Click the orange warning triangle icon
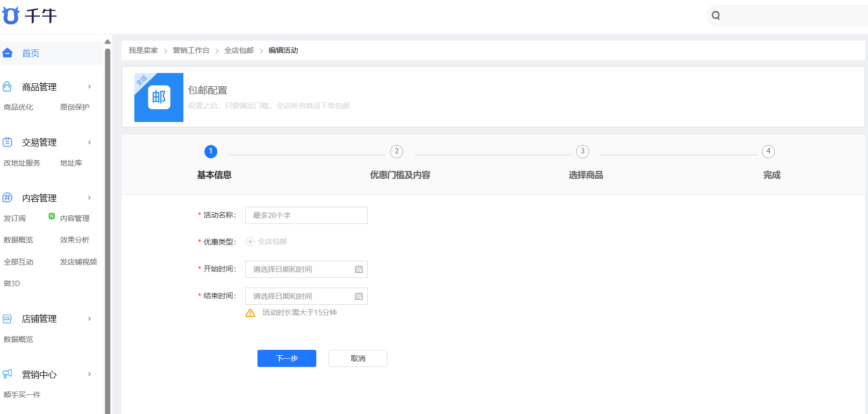The image size is (868, 414). [250, 313]
